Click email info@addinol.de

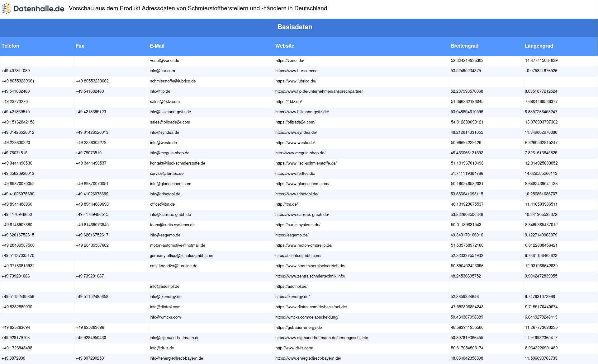point(165,287)
